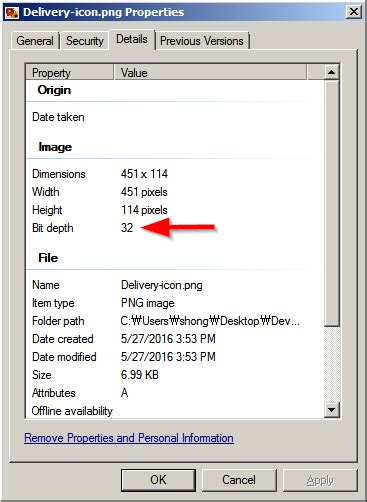Select the Date modified property label

(x=64, y=357)
